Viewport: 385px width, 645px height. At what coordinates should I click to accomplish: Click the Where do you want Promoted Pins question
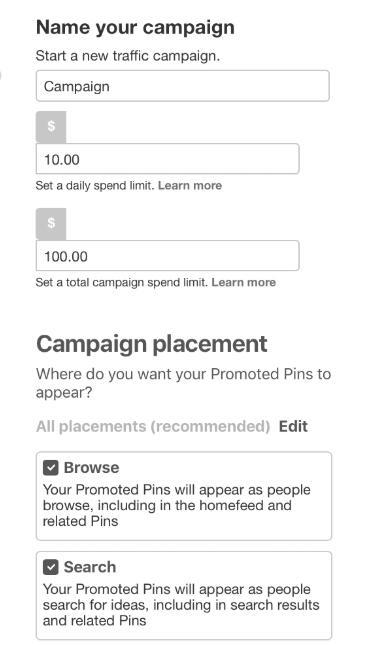coord(183,383)
